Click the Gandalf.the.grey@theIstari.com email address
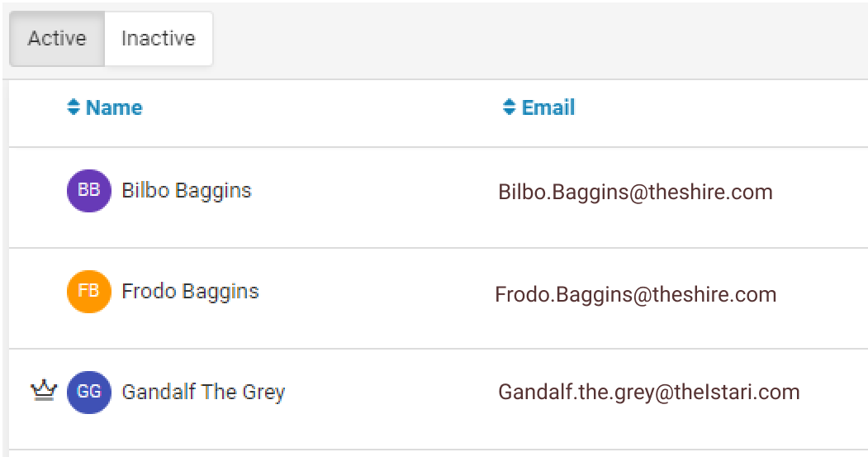This screenshot has height=457, width=868. coord(649,393)
